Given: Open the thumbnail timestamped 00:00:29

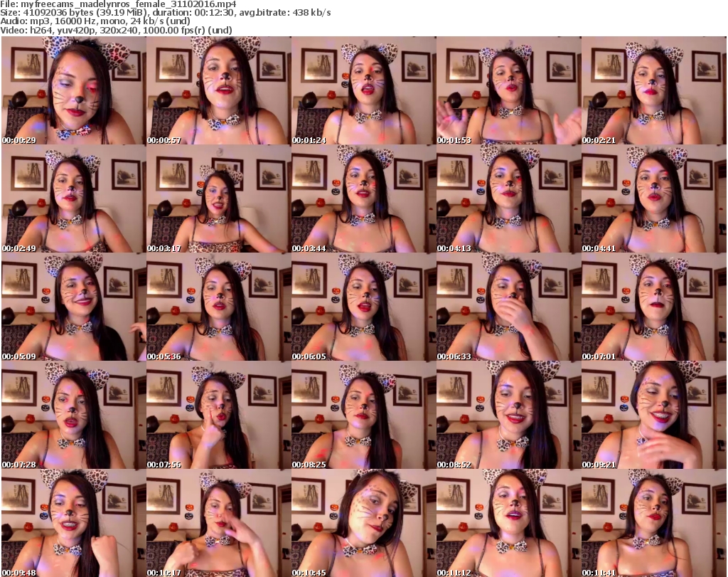Looking at the screenshot, I should click(x=73, y=90).
